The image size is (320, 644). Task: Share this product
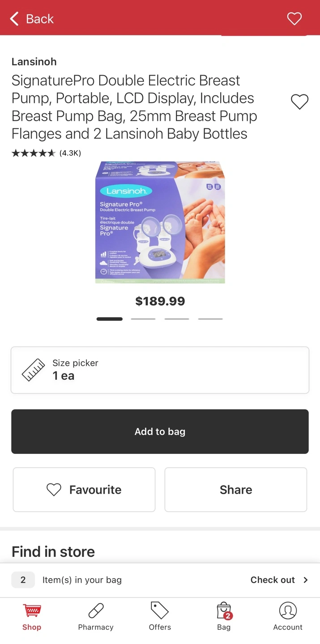[236, 490]
